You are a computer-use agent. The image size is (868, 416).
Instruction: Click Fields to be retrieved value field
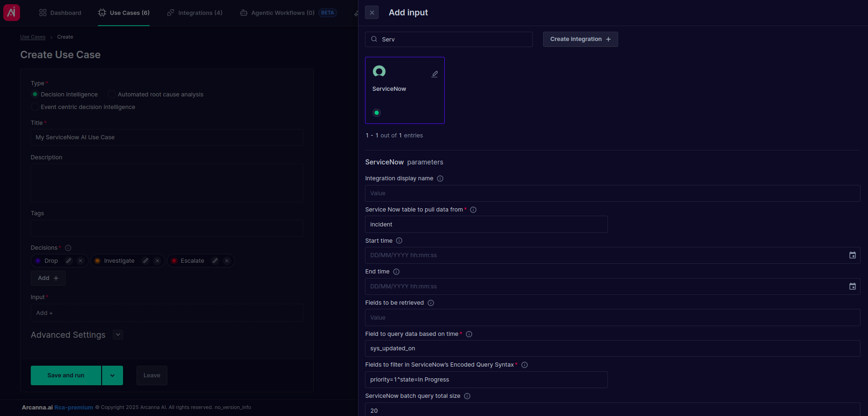613,318
